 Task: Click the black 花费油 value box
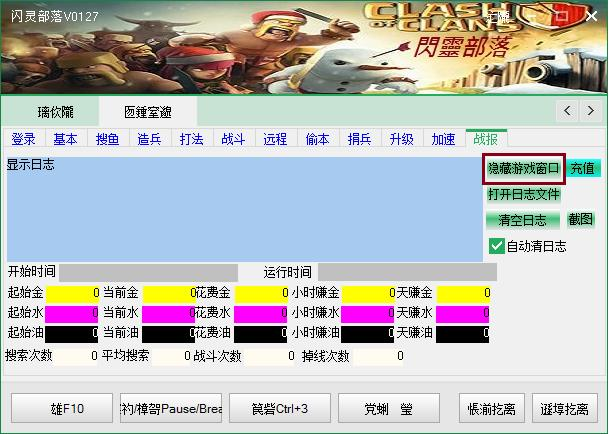coord(261,334)
